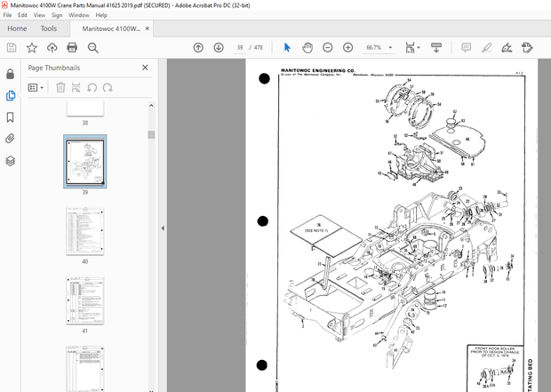Viewport: 551px width, 392px height.
Task: Switch to the Home tab
Action: 17,28
